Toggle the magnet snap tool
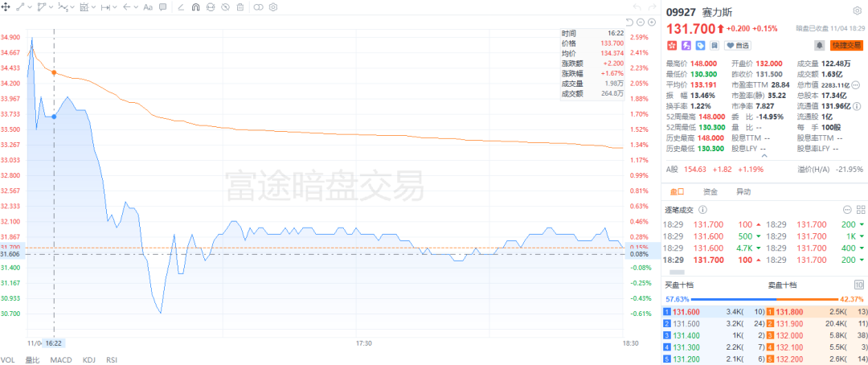Screen dimensions: 868x365 pos(196,7)
